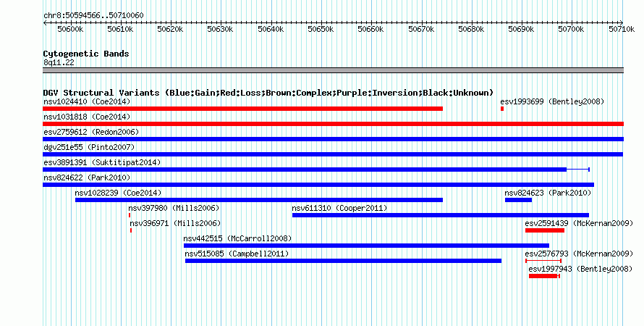644x326 pixels.
Task: Click the left arrowhead of the ruler
Action: 45,23
